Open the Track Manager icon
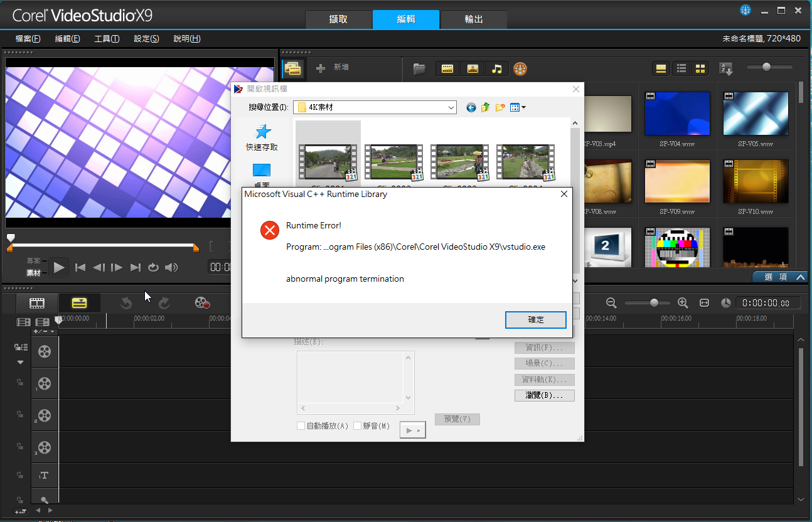The width and height of the screenshot is (812, 522). (43, 322)
